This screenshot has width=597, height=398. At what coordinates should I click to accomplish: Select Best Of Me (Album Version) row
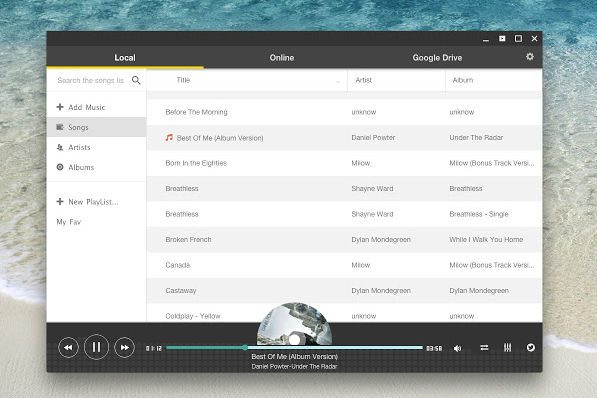click(344, 137)
